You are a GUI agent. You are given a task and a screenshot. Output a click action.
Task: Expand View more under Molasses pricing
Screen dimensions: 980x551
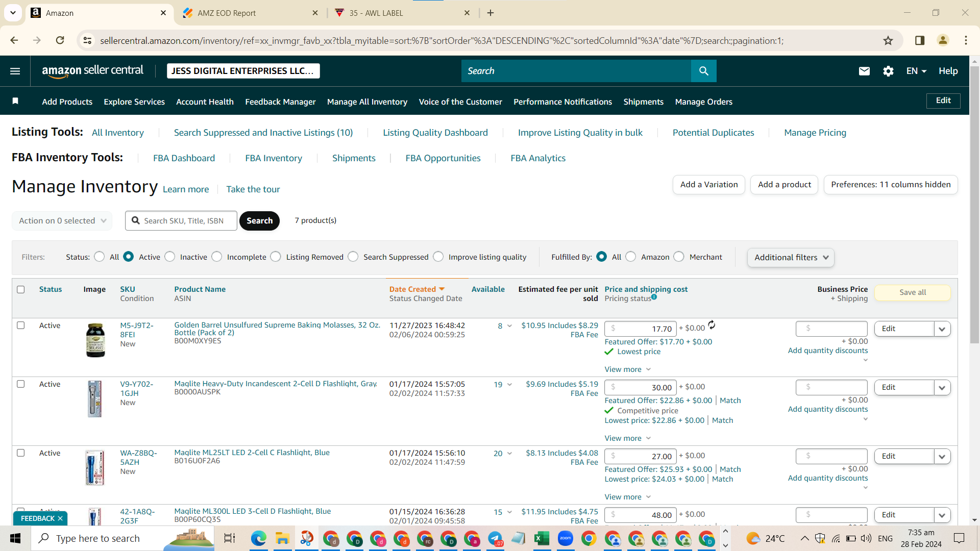(x=628, y=369)
